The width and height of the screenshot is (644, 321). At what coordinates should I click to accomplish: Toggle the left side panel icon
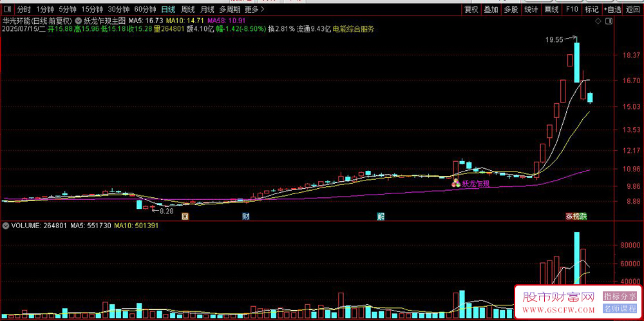pos(7,9)
